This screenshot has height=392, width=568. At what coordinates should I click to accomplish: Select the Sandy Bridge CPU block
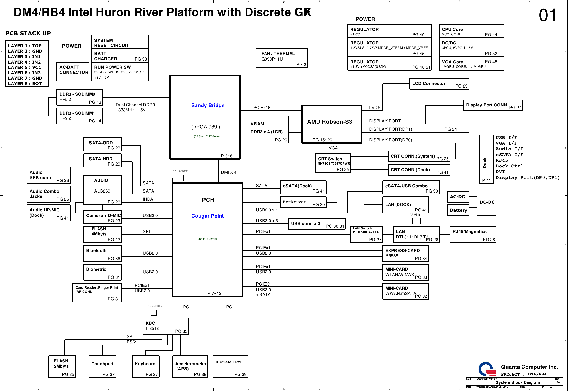pyautogui.click(x=205, y=117)
